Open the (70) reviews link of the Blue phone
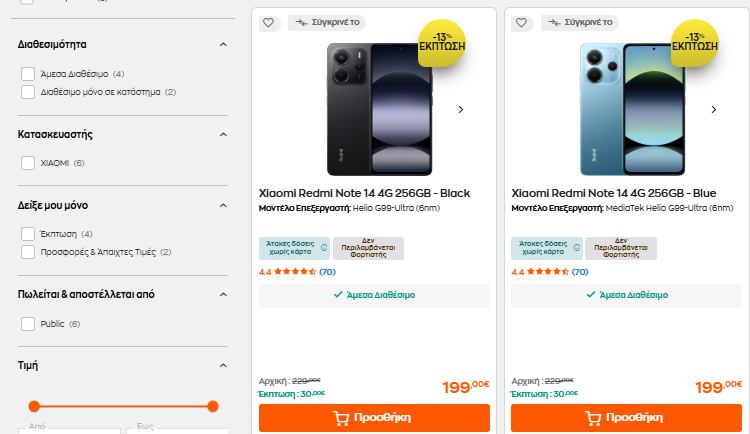Viewport: 750px width, 434px height. tap(580, 271)
